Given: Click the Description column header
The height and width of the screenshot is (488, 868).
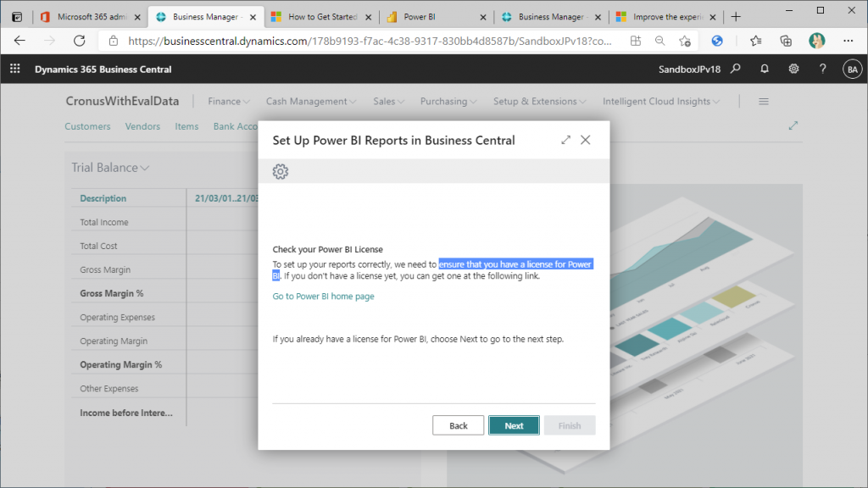Looking at the screenshot, I should point(103,198).
